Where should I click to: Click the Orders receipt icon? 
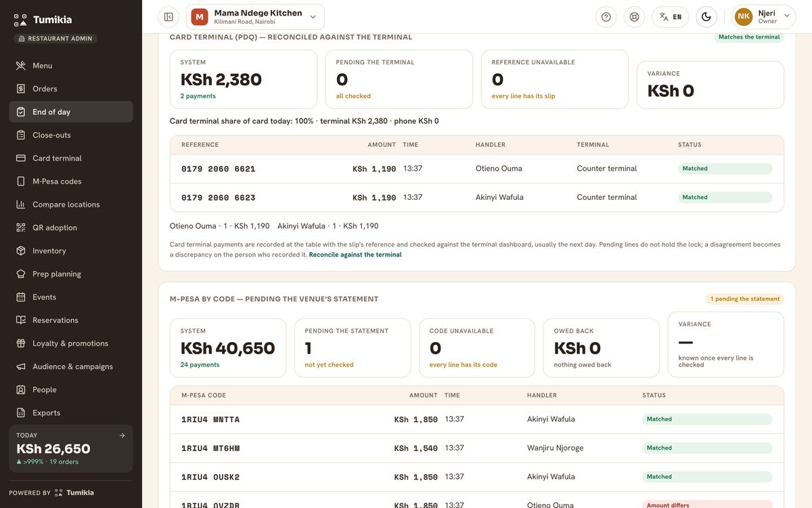point(20,89)
